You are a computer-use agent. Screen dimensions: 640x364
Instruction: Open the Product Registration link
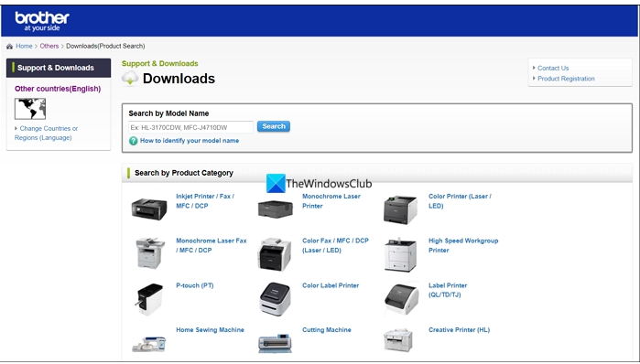566,79
